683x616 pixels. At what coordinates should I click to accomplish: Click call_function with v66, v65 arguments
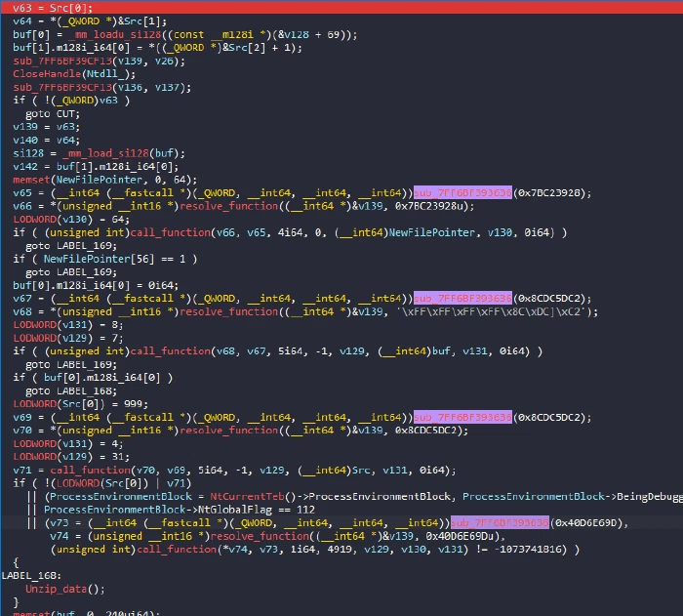tap(171, 232)
